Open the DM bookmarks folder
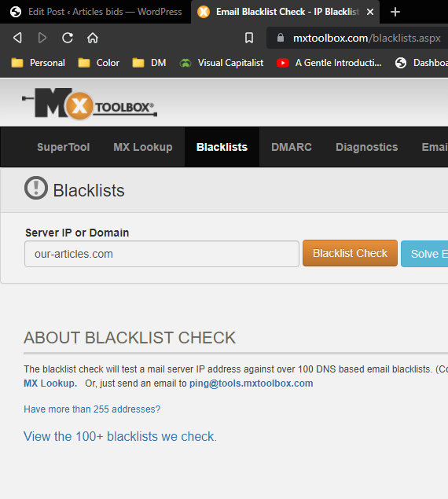The height and width of the screenshot is (499, 448). pos(149,63)
